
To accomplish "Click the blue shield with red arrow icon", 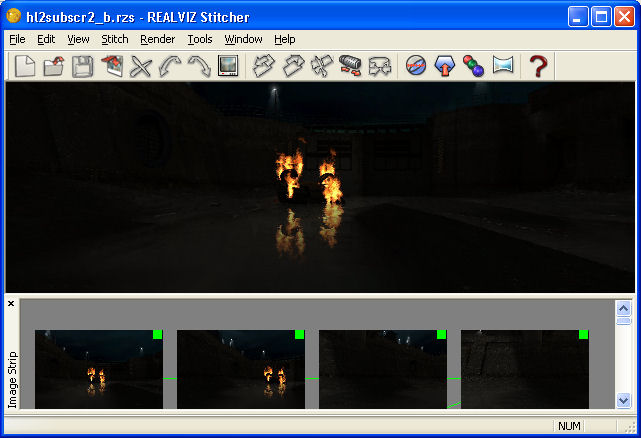I will (445, 66).
